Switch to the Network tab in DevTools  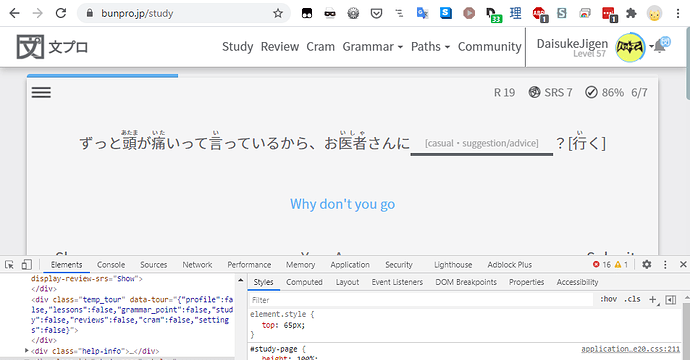[197, 264]
